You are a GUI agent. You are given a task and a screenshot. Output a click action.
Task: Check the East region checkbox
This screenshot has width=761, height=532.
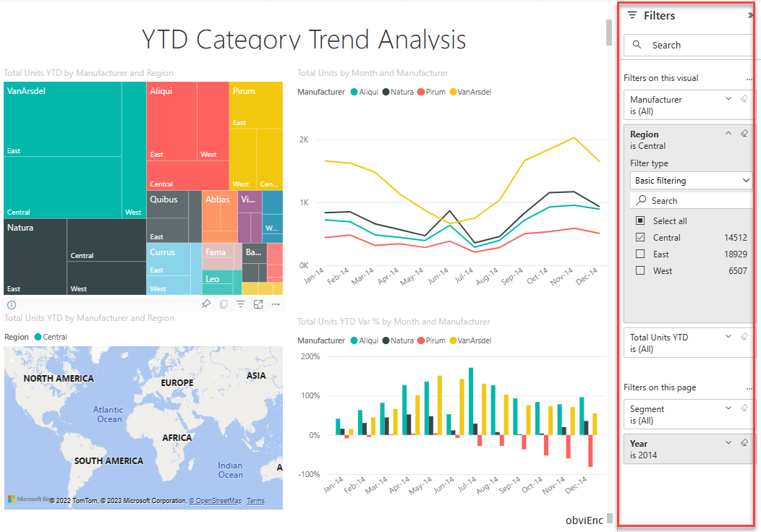pos(641,254)
